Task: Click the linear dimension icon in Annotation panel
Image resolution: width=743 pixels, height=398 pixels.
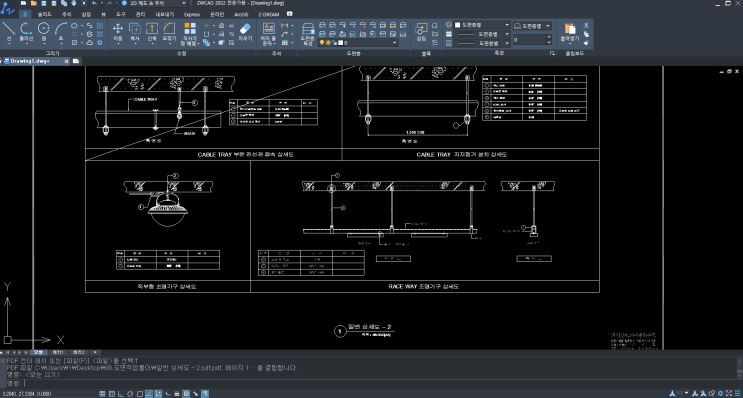Action: pos(284,25)
